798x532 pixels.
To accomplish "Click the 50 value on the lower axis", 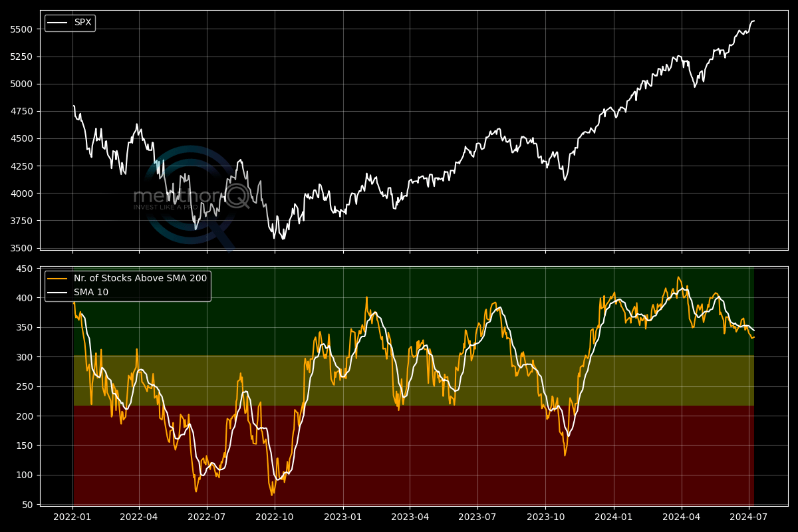I will tap(27, 505).
